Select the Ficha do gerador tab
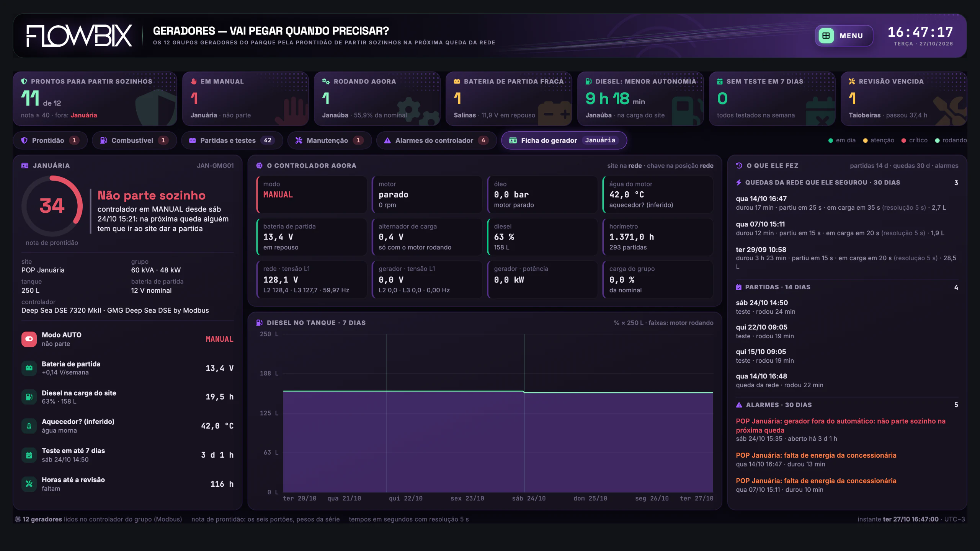The width and height of the screenshot is (980, 551). 564,140
